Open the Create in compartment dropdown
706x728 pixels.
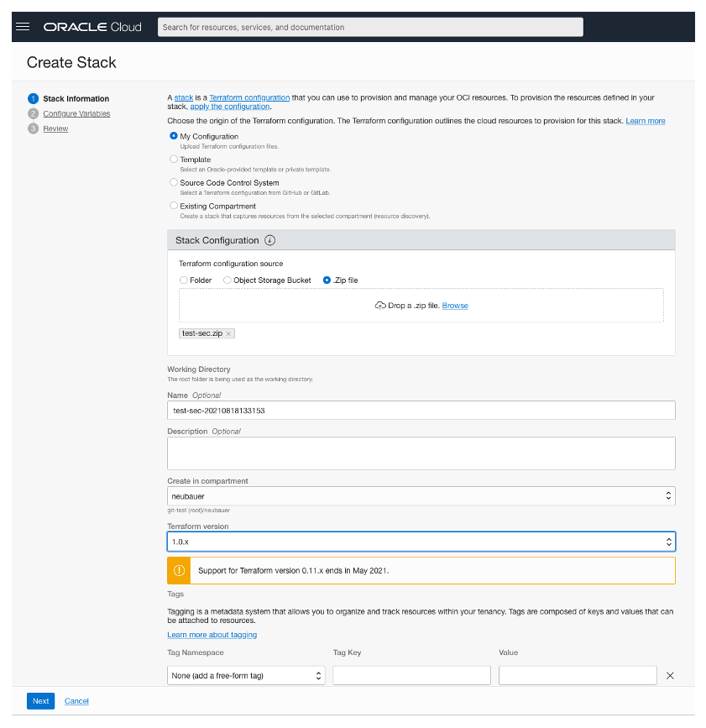pyautogui.click(x=421, y=496)
